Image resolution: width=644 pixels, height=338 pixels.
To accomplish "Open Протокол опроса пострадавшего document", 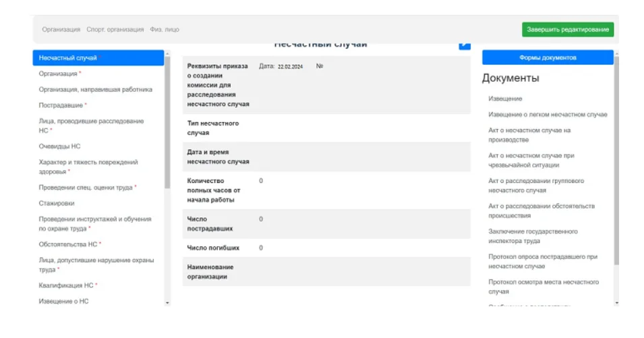I will click(543, 262).
